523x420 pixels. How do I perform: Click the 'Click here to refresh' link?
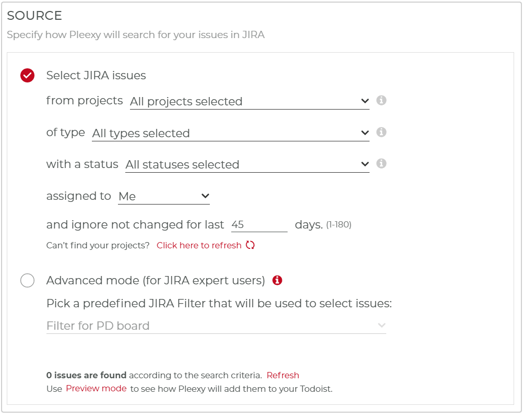(200, 245)
